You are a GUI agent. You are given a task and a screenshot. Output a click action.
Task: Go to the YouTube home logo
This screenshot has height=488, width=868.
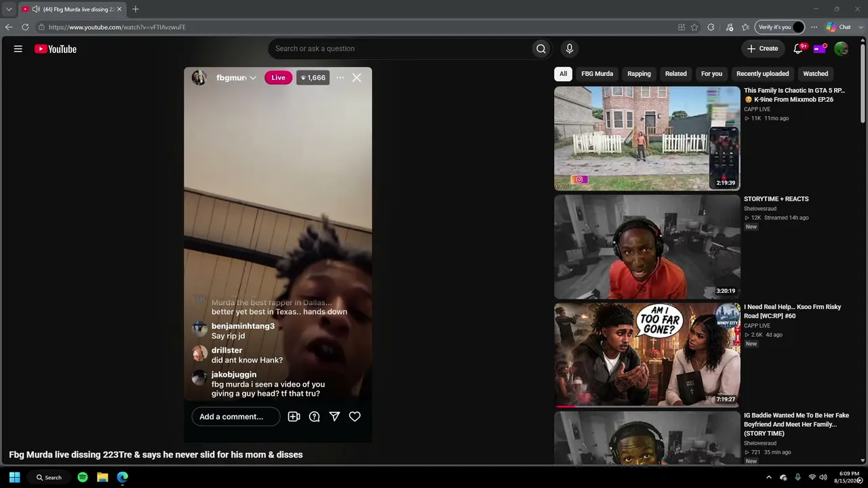(x=56, y=49)
